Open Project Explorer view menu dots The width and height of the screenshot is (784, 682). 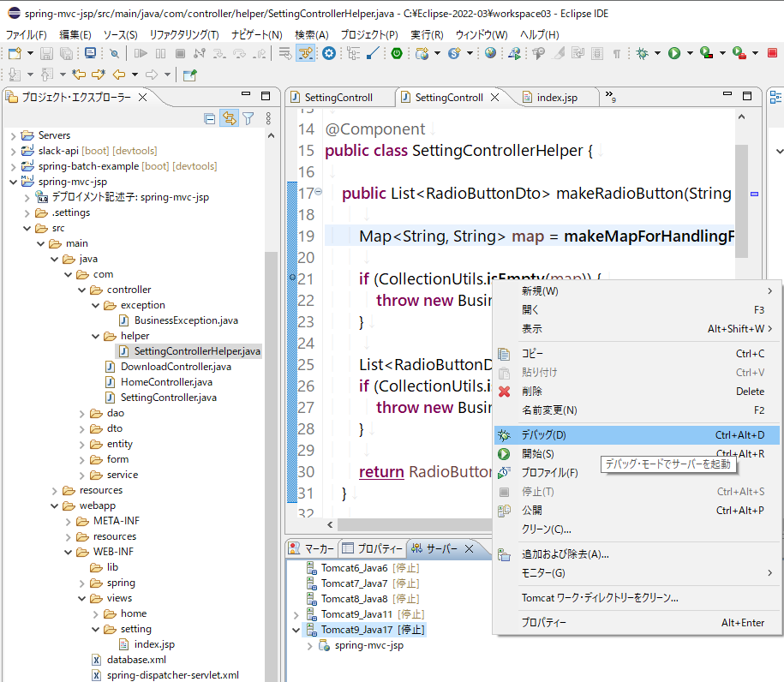(268, 118)
